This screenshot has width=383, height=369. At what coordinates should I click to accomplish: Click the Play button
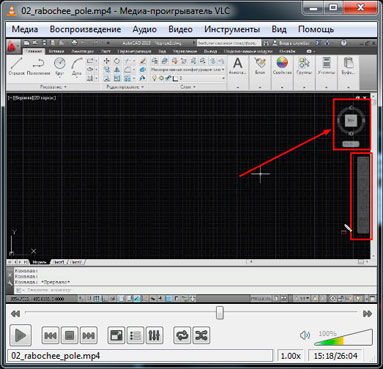coord(20,335)
